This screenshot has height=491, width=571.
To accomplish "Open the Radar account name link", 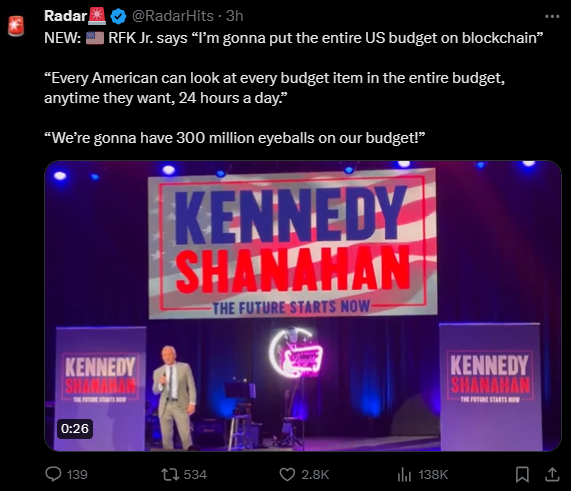I will [x=65, y=16].
